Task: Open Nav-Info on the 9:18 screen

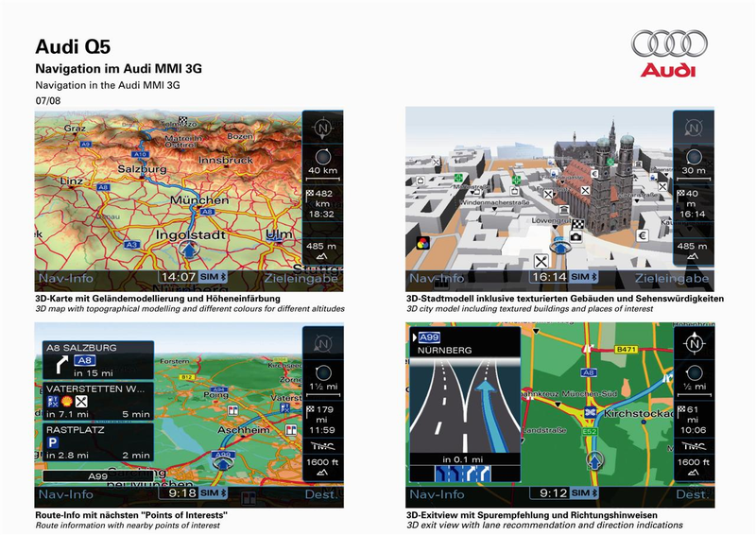Action: point(65,494)
